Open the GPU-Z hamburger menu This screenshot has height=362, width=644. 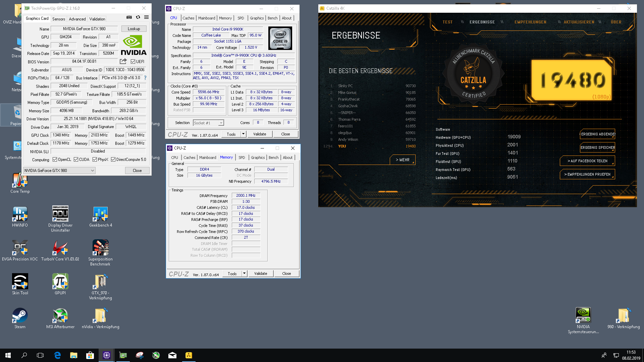pos(146,17)
